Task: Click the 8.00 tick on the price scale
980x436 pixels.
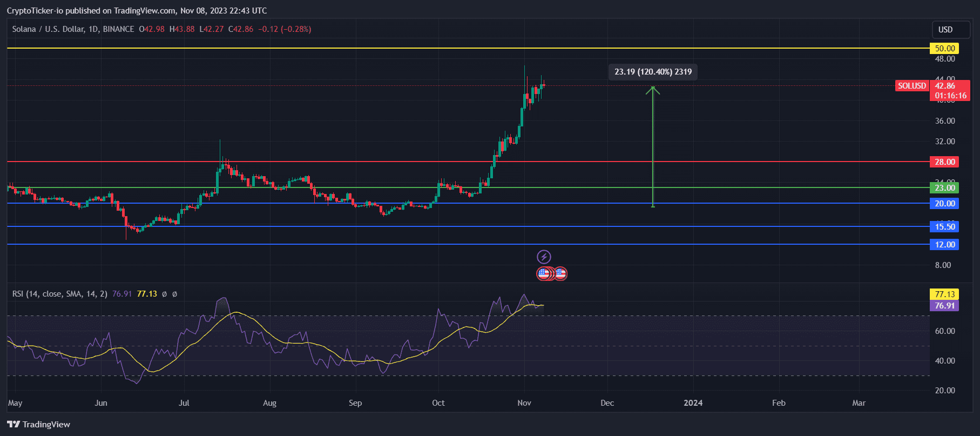Action: [x=943, y=265]
